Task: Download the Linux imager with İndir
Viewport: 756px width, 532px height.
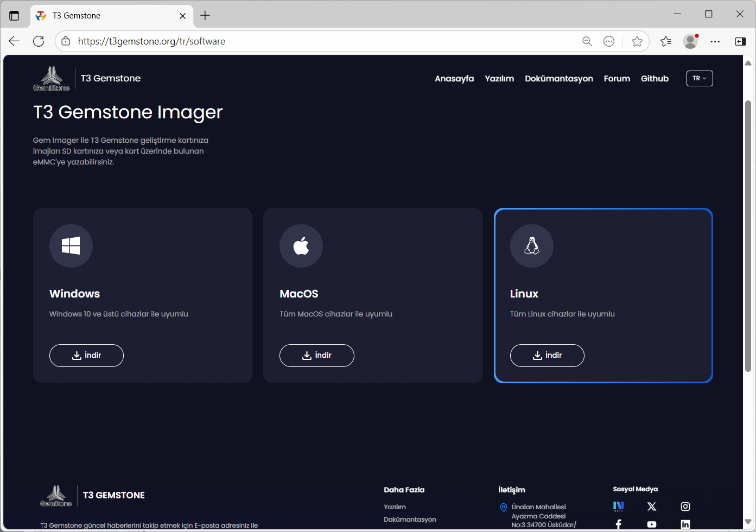Action: (547, 356)
